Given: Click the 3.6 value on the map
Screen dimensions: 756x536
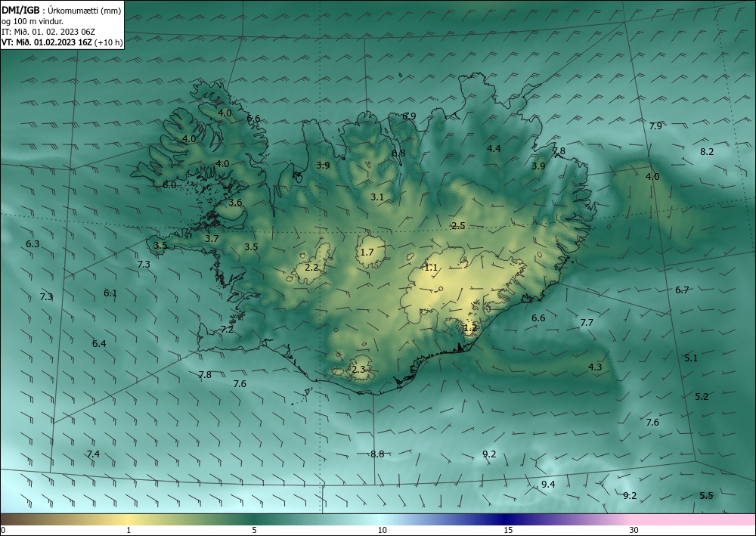Looking at the screenshot, I should pyautogui.click(x=235, y=203).
